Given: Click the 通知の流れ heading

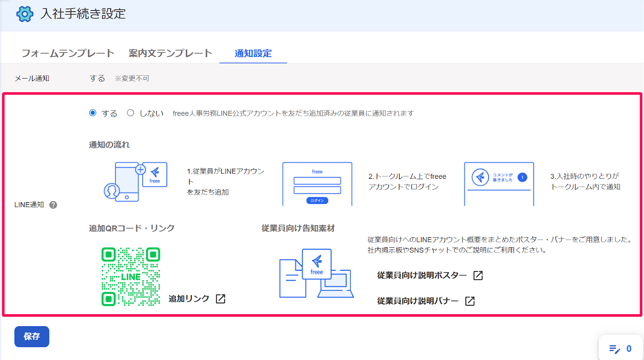Looking at the screenshot, I should click(x=109, y=145).
